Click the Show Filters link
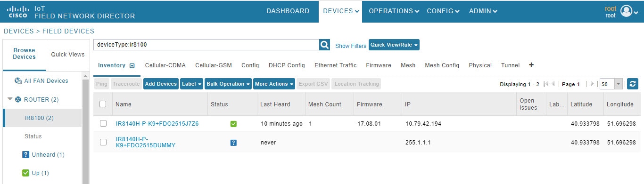 click(350, 46)
